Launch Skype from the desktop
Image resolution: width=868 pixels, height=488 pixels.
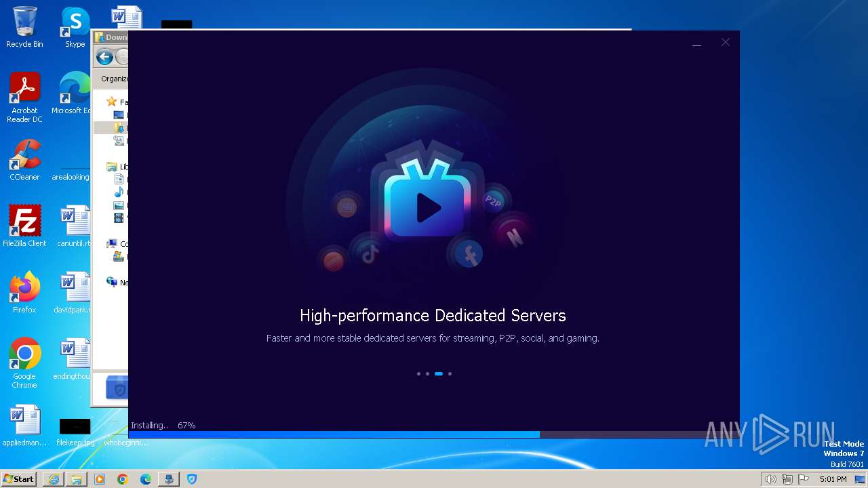tap(75, 27)
